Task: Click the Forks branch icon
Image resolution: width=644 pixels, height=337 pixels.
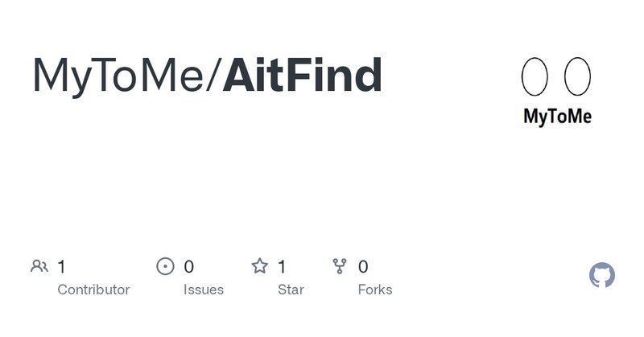Action: click(x=340, y=266)
